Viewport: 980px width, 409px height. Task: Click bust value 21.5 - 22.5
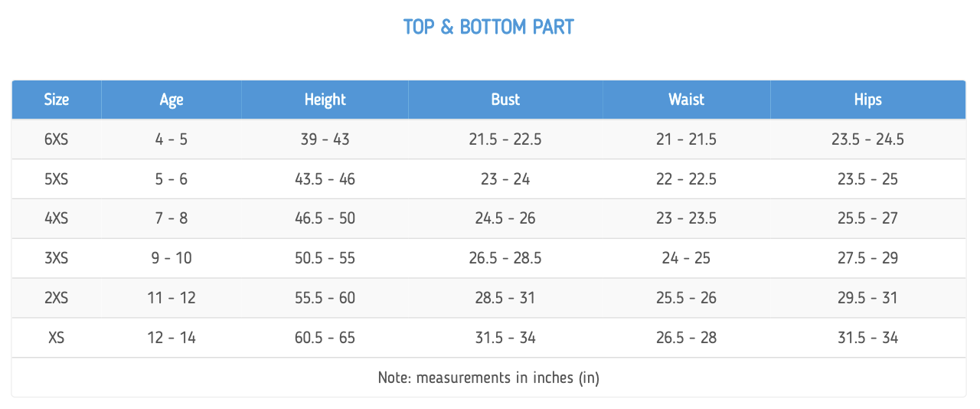pyautogui.click(x=505, y=139)
